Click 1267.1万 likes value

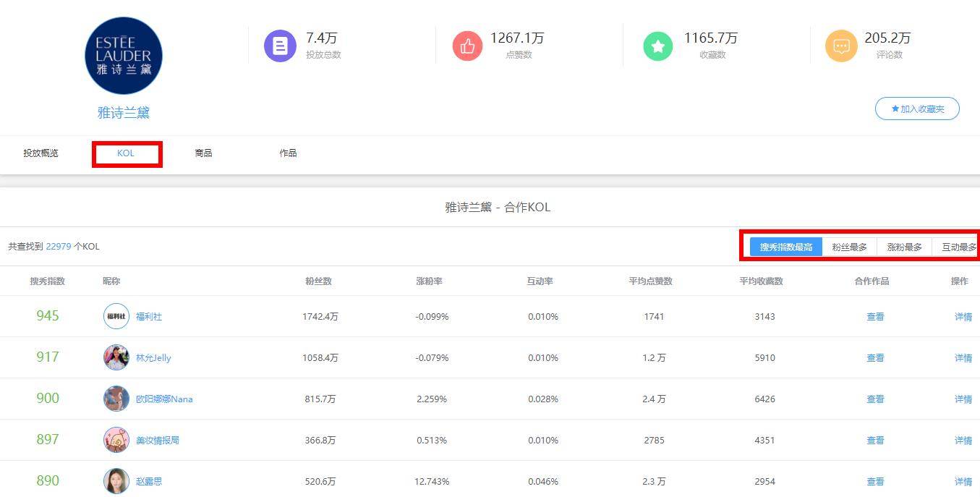tap(517, 38)
